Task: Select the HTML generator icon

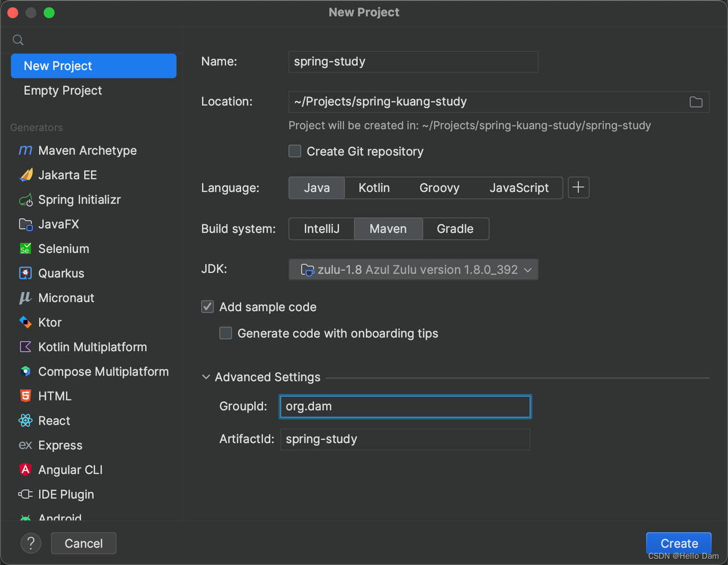Action: [x=26, y=396]
